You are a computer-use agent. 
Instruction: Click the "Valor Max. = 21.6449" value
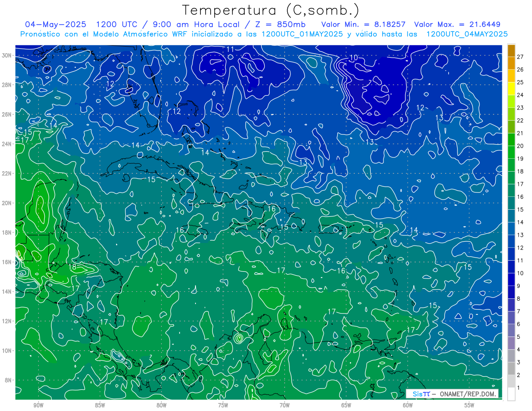(457, 24)
